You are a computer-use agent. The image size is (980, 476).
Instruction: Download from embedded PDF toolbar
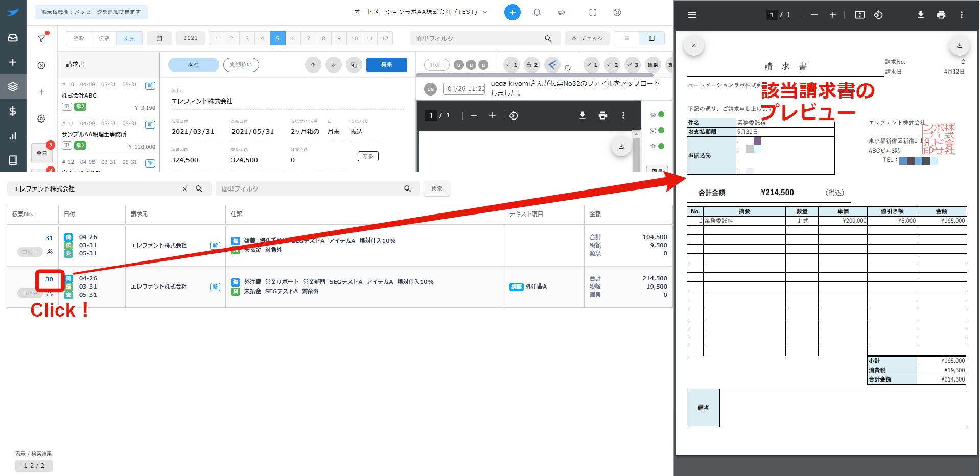click(582, 115)
